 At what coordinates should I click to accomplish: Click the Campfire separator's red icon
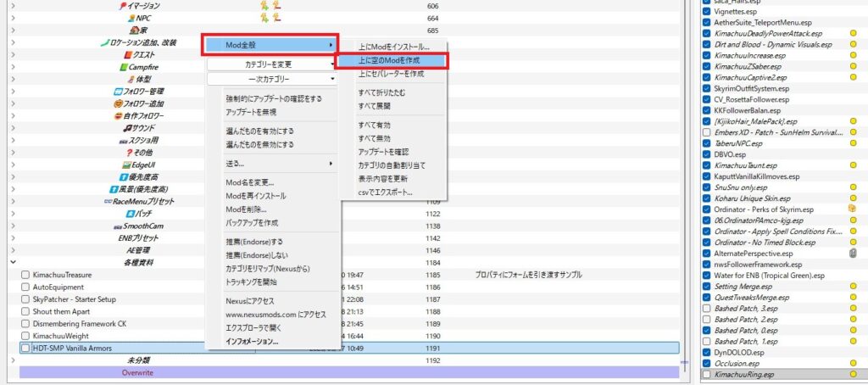[124, 66]
